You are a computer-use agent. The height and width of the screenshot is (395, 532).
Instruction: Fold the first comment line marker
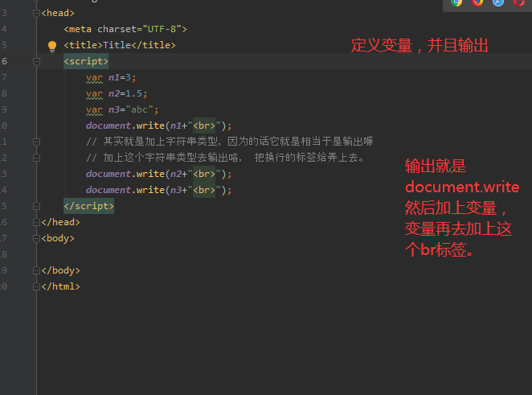[x=36, y=142]
